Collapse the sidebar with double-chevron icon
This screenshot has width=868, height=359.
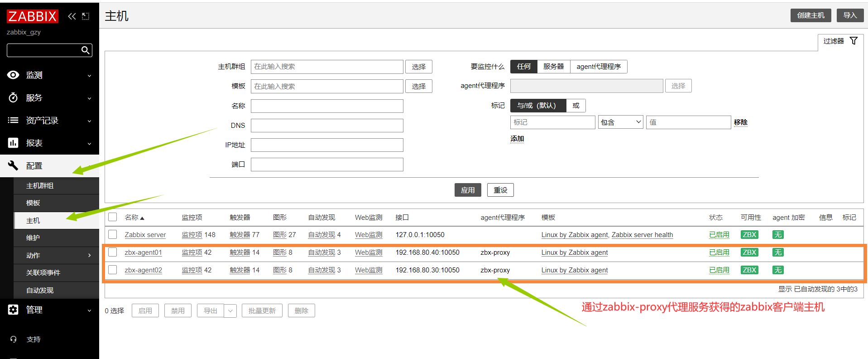coord(72,16)
